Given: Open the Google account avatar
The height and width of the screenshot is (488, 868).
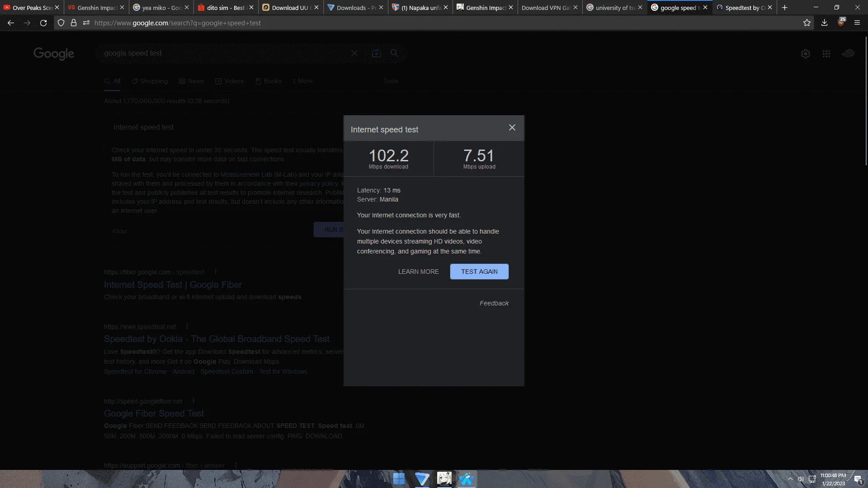Looking at the screenshot, I should pyautogui.click(x=848, y=54).
